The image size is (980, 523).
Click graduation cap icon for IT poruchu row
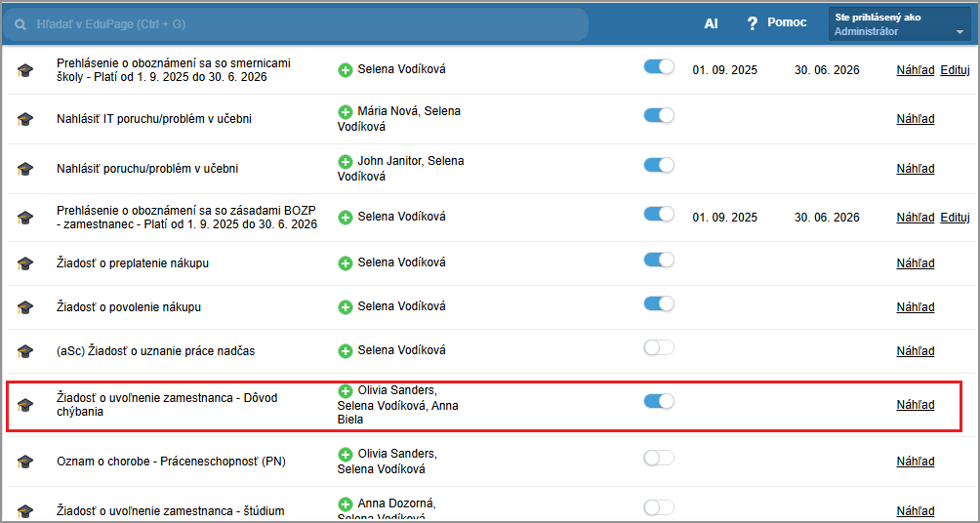(x=25, y=119)
